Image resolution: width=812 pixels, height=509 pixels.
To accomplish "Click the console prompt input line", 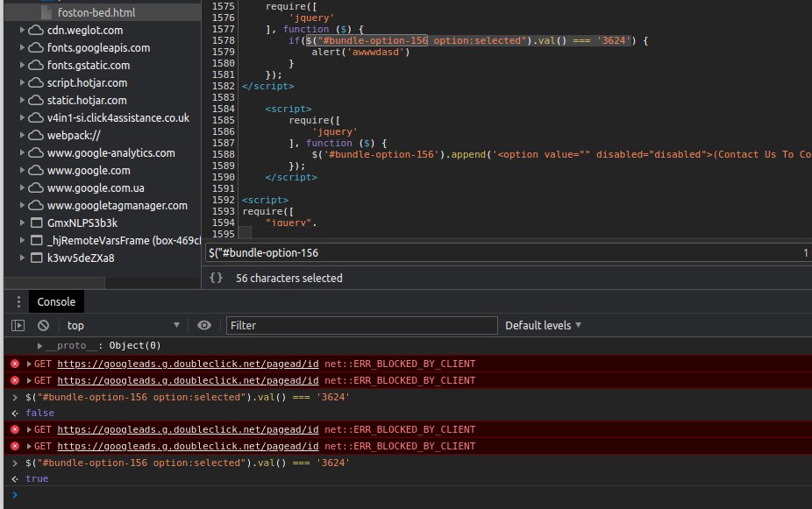I will click(414, 496).
